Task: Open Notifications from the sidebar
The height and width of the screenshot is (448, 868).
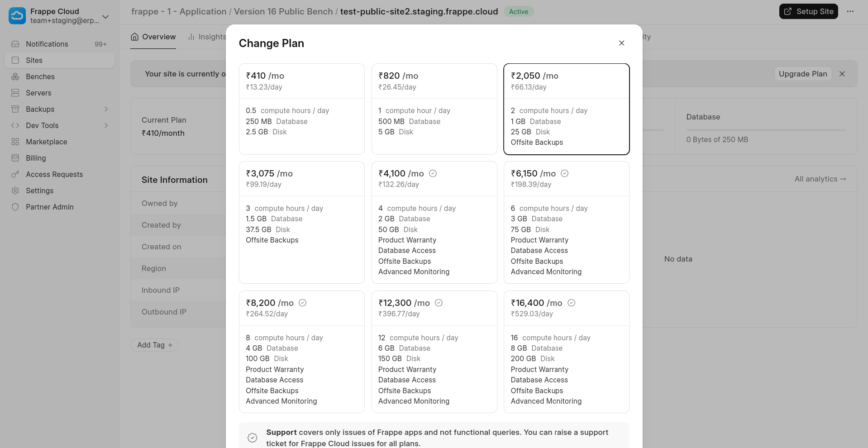Action: point(47,44)
